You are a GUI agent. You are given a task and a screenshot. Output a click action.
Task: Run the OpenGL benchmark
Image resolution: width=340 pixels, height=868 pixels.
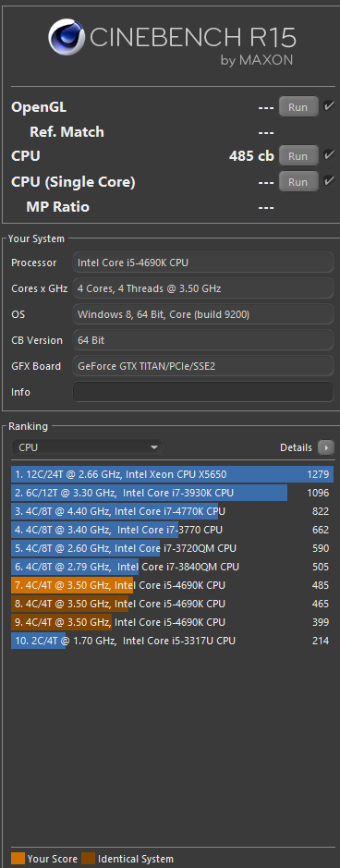(x=298, y=107)
